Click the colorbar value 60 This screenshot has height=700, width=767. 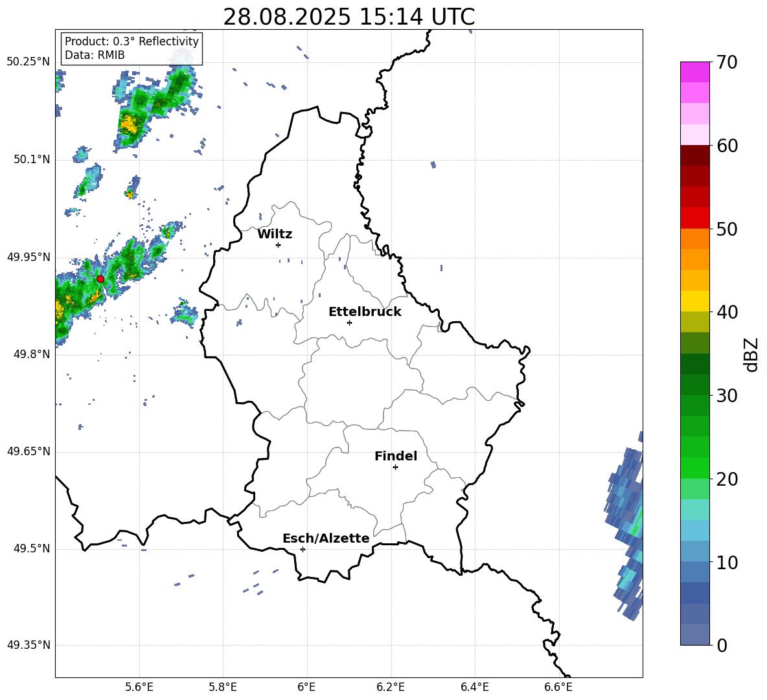coord(727,146)
